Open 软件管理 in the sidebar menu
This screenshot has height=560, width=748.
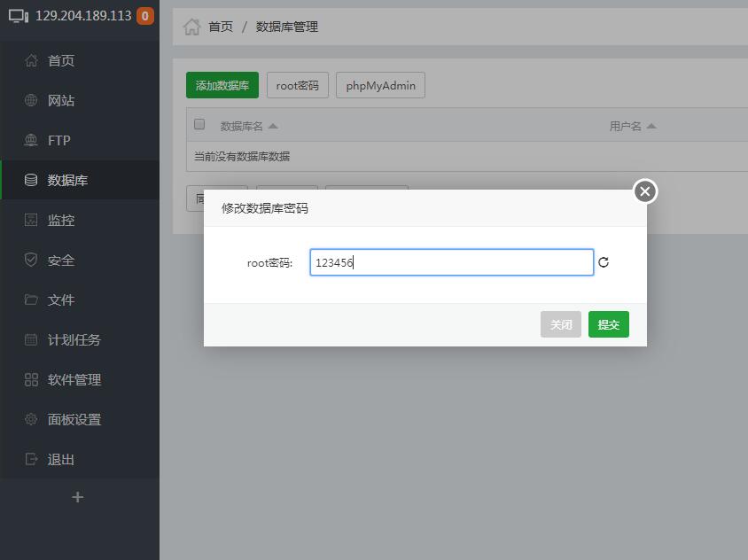(x=74, y=379)
